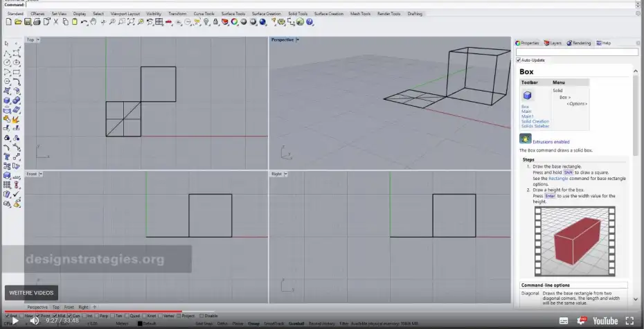Viewport: 644px width, 329px height.
Task: Select the Circle tool in sidebar
Action: (7, 62)
